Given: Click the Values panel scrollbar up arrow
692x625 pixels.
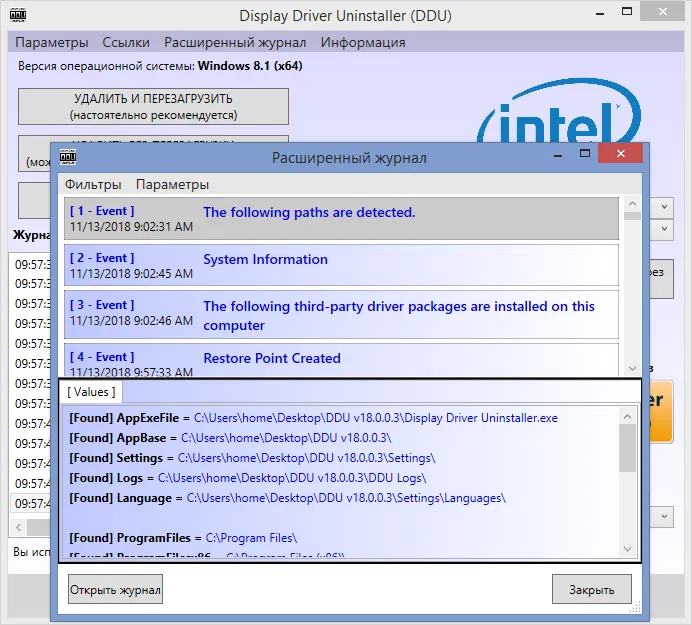Looking at the screenshot, I should (627, 417).
